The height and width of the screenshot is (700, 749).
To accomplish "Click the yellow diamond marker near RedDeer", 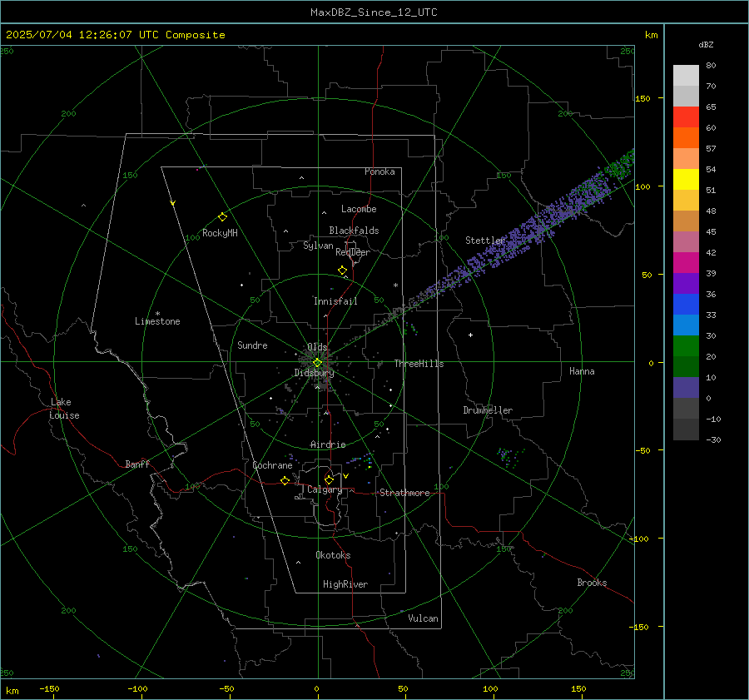I will (x=342, y=270).
